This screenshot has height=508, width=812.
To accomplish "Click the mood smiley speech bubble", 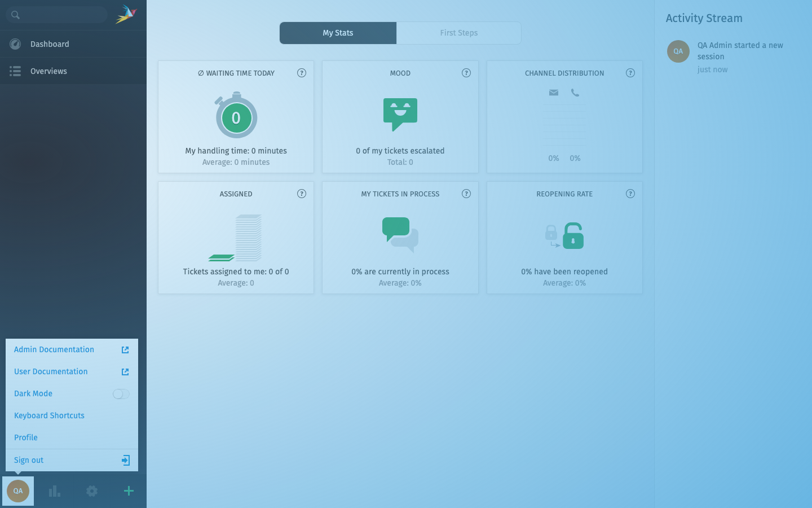I will (x=400, y=115).
